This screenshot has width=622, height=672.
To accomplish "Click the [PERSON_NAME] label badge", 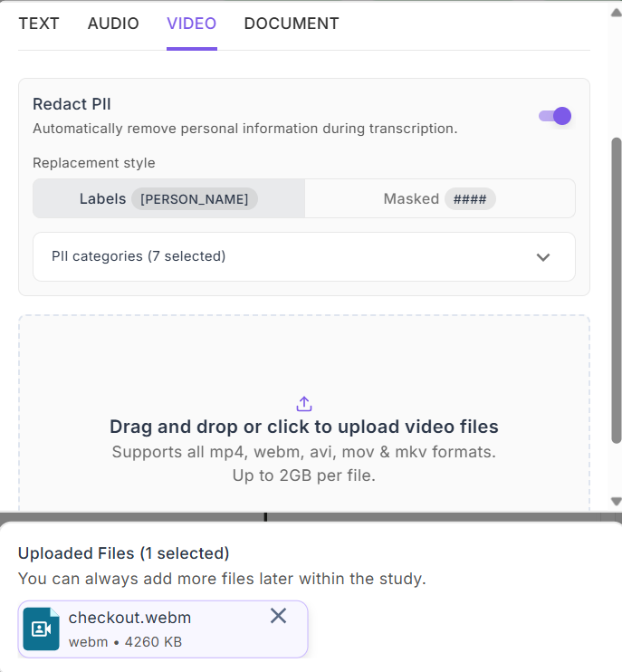I will pyautogui.click(x=195, y=199).
